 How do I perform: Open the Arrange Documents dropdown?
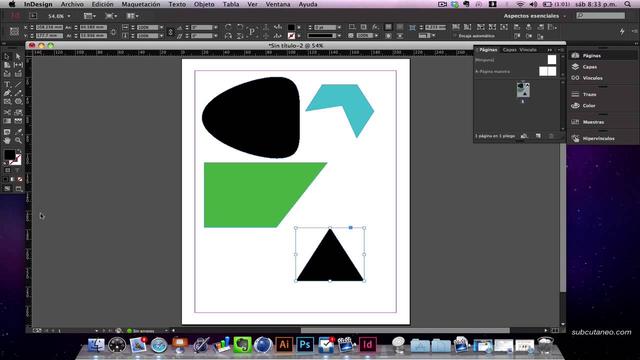[132, 16]
